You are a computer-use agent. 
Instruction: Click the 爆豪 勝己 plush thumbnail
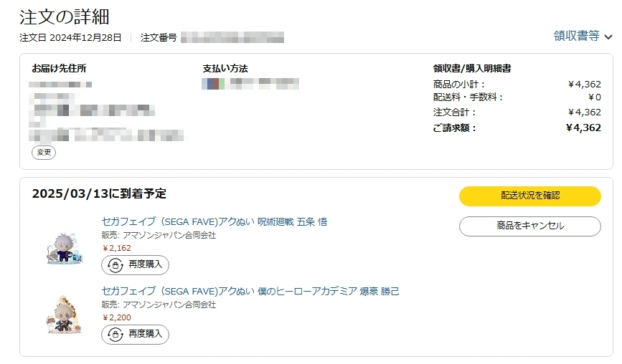click(64, 315)
